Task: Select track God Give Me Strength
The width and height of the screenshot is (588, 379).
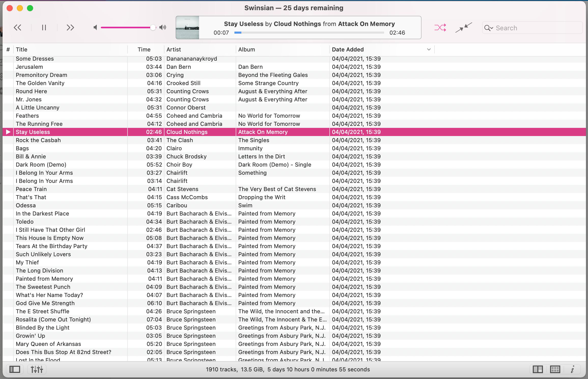Action: (x=294, y=303)
